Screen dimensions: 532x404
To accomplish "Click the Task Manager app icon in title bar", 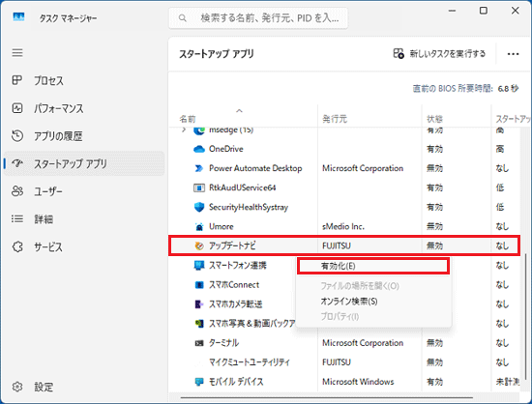I will pos(18,16).
